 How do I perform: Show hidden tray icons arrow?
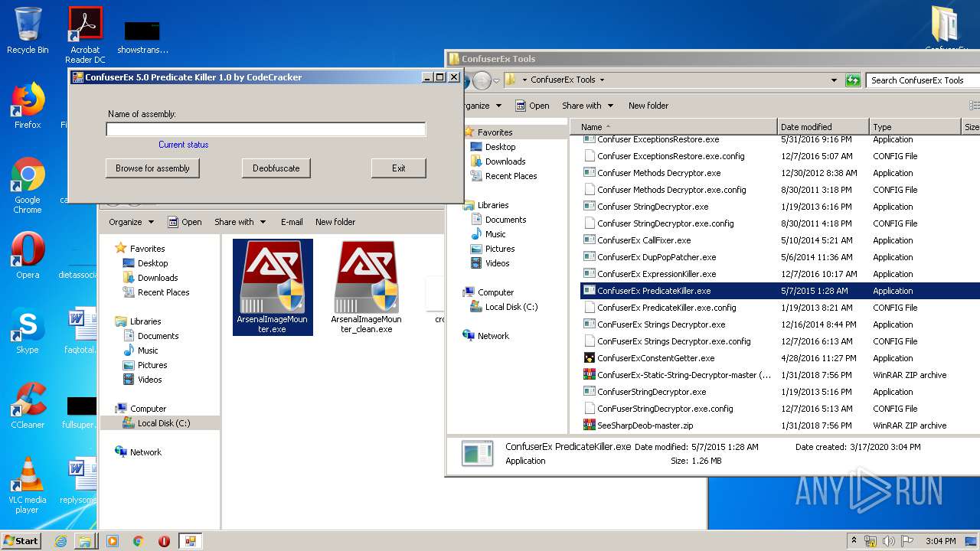pos(854,541)
